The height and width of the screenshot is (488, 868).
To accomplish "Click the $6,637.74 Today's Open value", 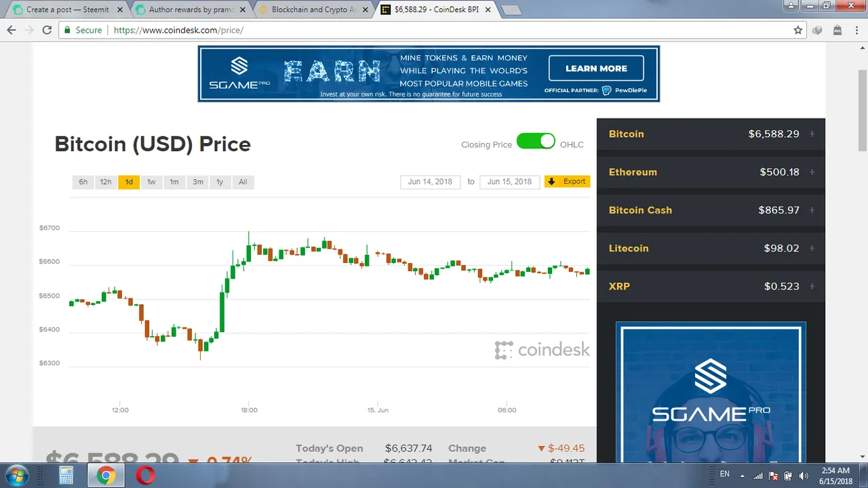I will 408,449.
